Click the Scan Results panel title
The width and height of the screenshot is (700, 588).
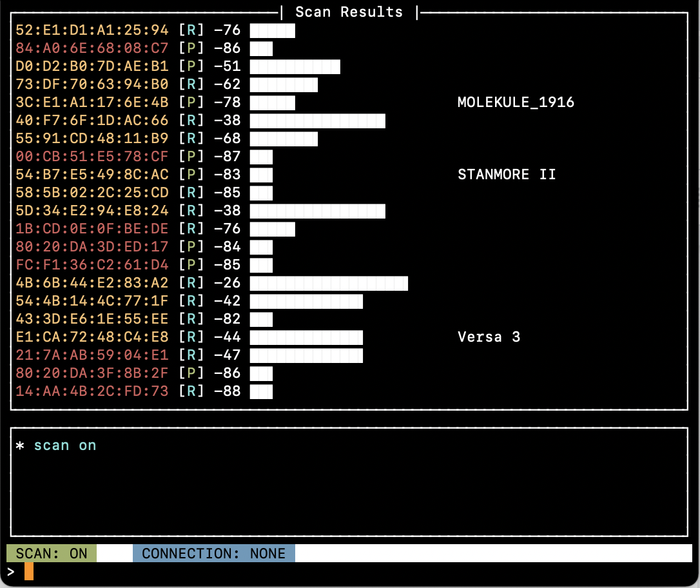click(349, 12)
